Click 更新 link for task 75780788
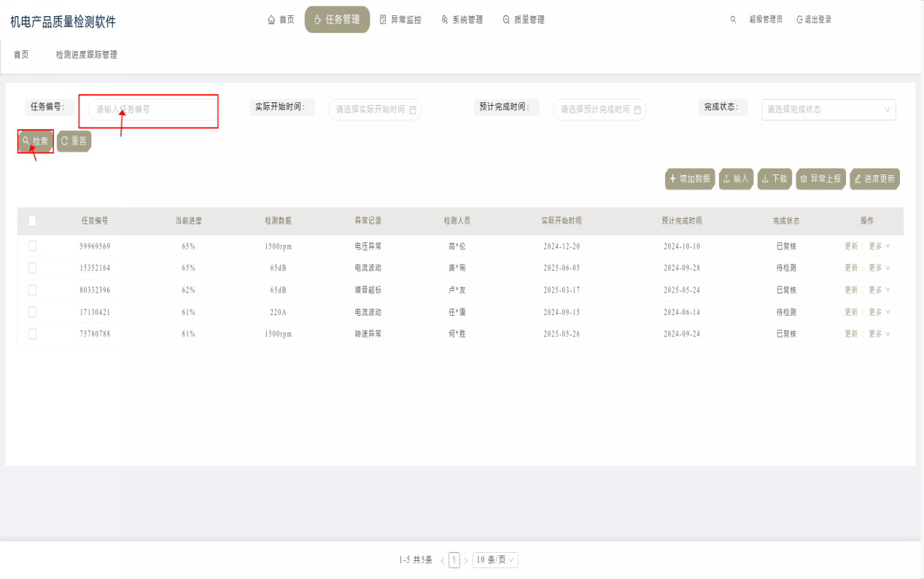 851,334
